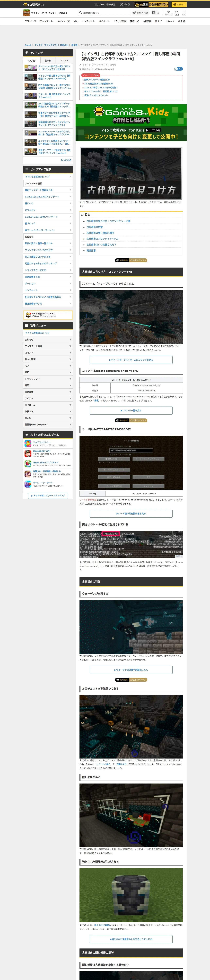
Task: Open comments bubble icon showing 46
Action: [x=156, y=13]
